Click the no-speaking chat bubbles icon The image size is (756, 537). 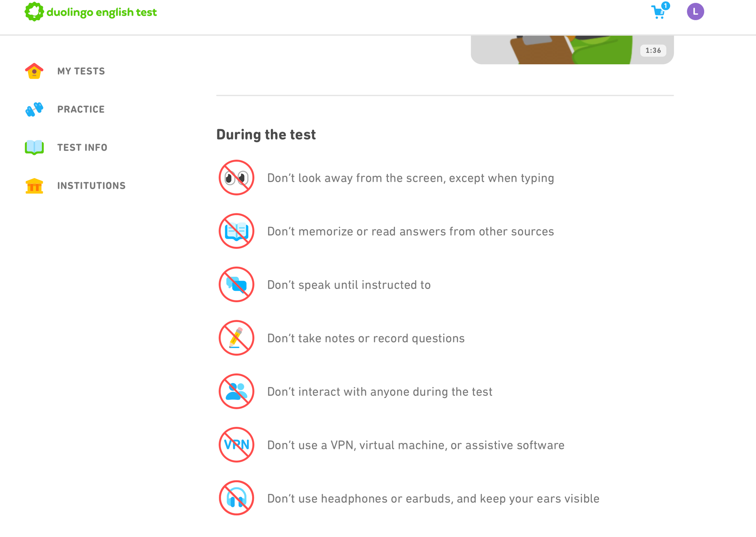point(236,285)
